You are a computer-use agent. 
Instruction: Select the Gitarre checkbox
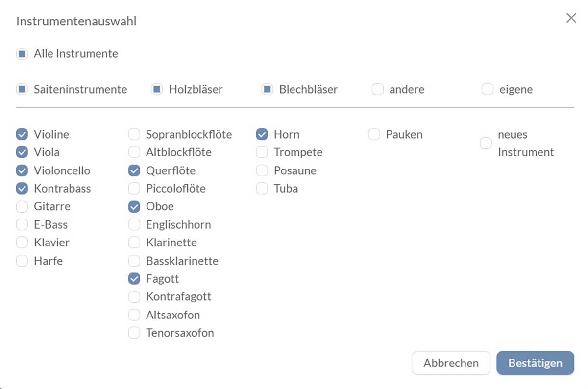tap(22, 207)
